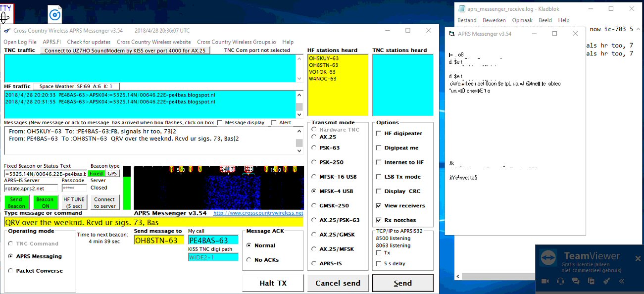The height and width of the screenshot is (294, 644).
Task: Open the Bewerken menu in Kladblok
Action: tap(495, 20)
